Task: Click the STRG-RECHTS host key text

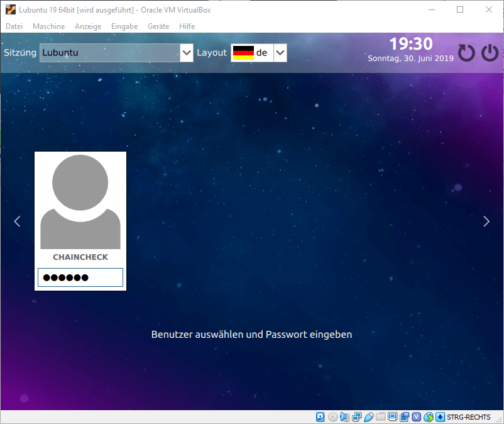Action: click(x=469, y=417)
